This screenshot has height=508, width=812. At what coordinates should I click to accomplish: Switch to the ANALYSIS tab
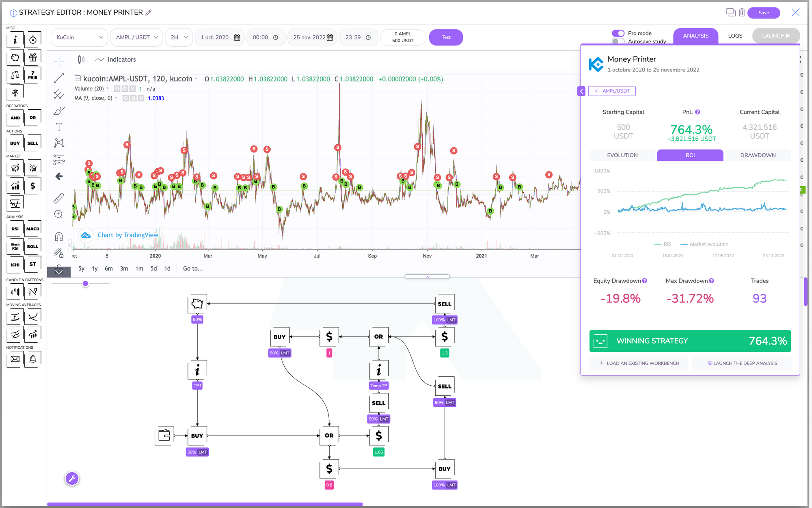tap(695, 36)
